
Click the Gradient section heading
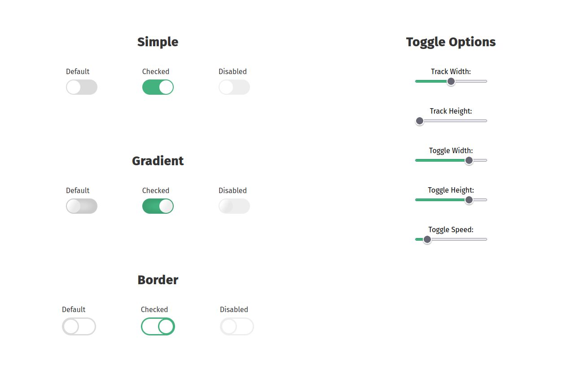point(158,161)
